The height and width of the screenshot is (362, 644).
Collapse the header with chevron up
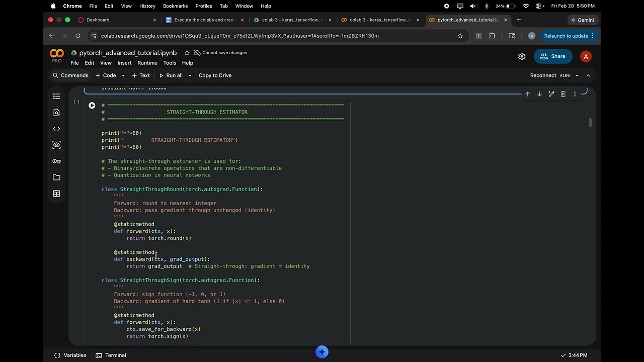tap(588, 75)
